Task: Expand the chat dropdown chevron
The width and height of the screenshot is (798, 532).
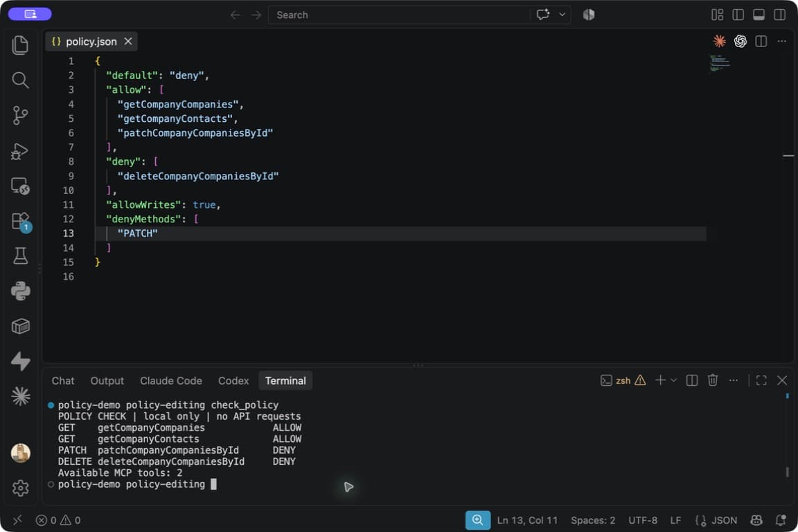Action: pyautogui.click(x=562, y=15)
